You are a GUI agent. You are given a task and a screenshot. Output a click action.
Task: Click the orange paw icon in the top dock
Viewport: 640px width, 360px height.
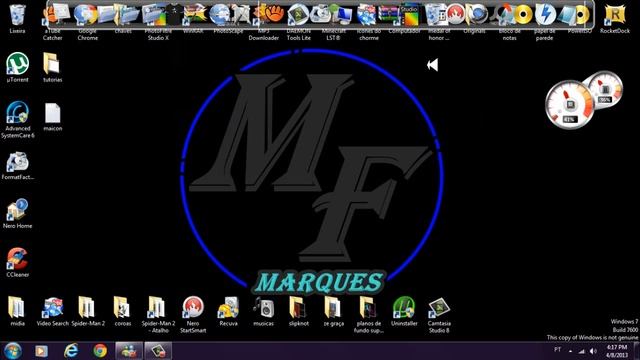click(x=274, y=14)
